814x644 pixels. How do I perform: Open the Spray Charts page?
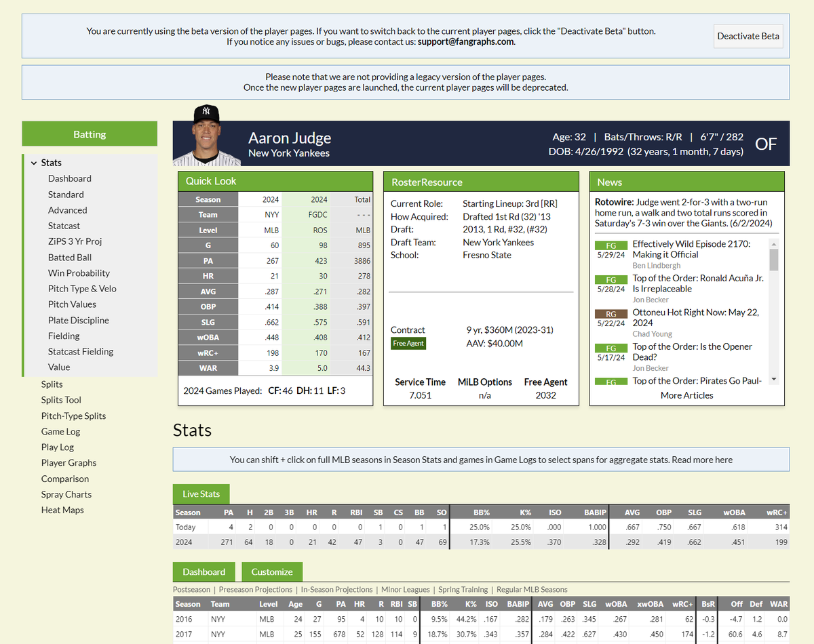66,494
